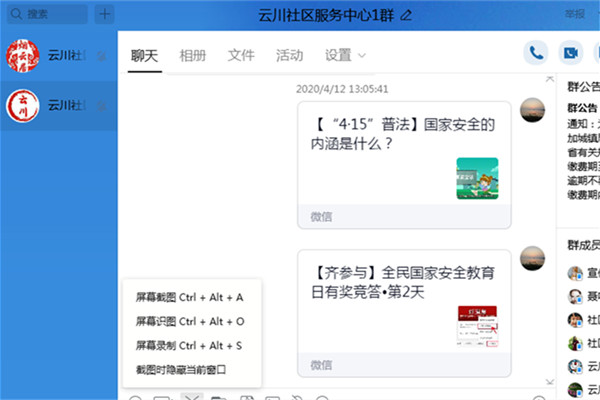Select 屏幕录制 Ctrl+Alt+S menu entry

tap(190, 346)
